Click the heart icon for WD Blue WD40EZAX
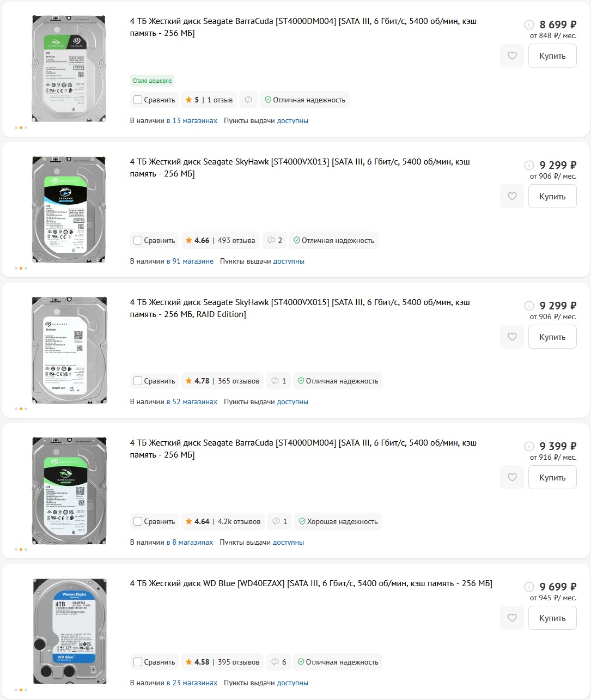The height and width of the screenshot is (700, 591). point(512,618)
